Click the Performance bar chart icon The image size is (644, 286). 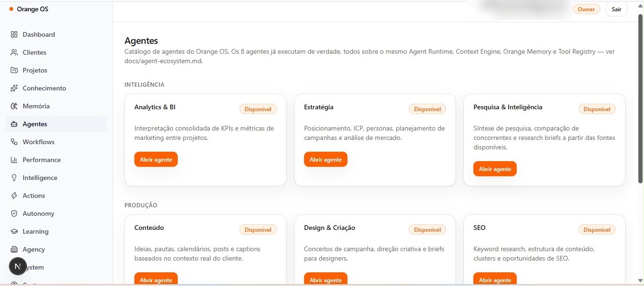14,160
